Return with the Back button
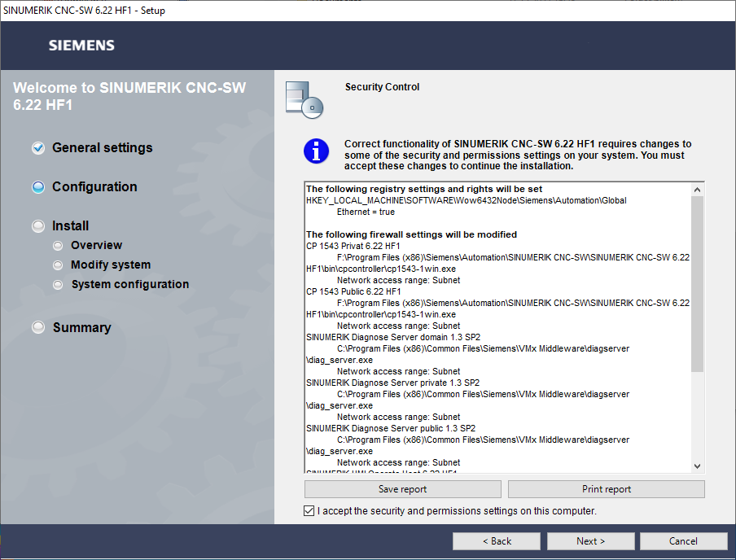The height and width of the screenshot is (560, 736). point(496,541)
